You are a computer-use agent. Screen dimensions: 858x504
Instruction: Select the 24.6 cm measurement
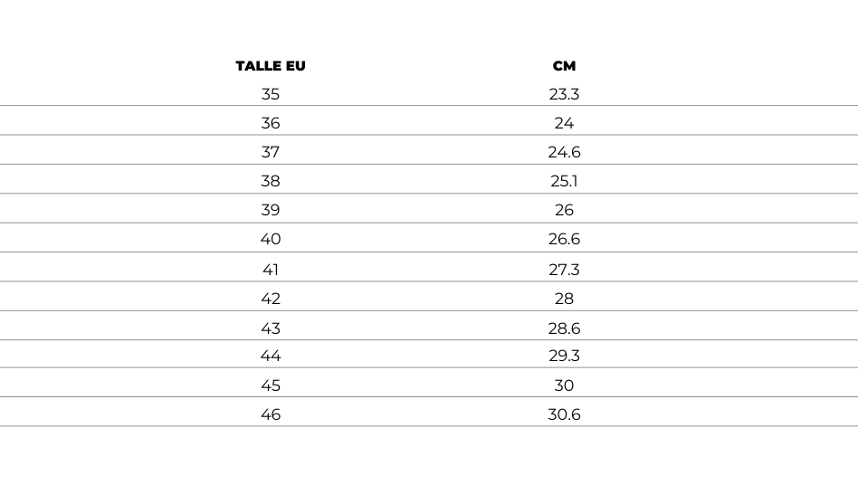[564, 152]
